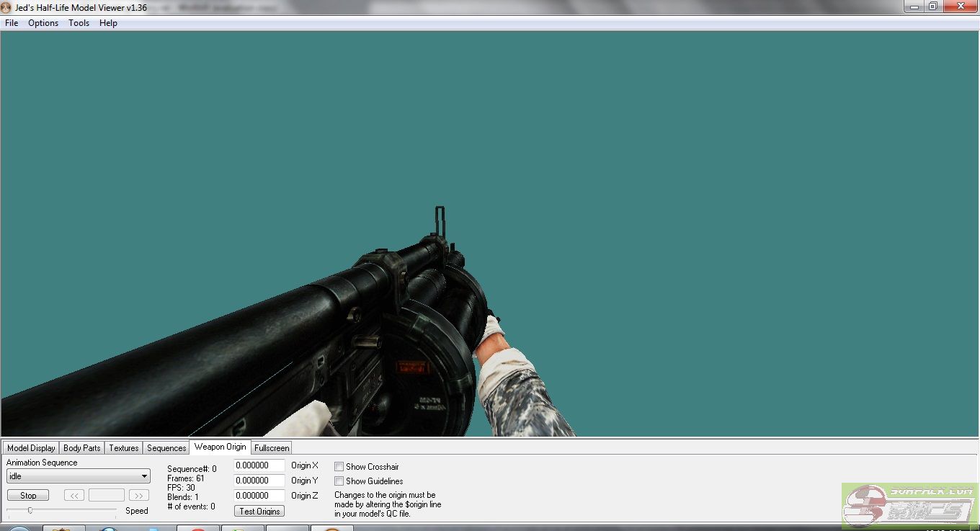Click the Stop animation button
The height and width of the screenshot is (531, 980).
(x=28, y=496)
